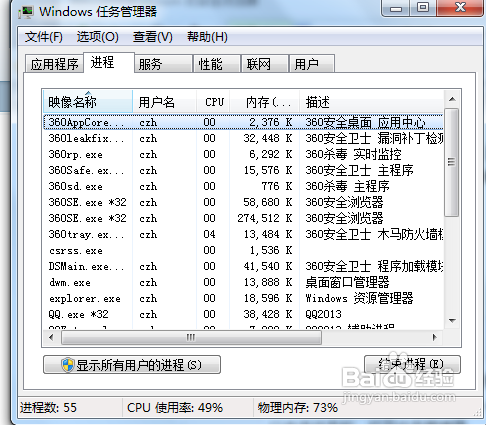
Task: Select the 360Safe.ex... process
Action: (243, 170)
